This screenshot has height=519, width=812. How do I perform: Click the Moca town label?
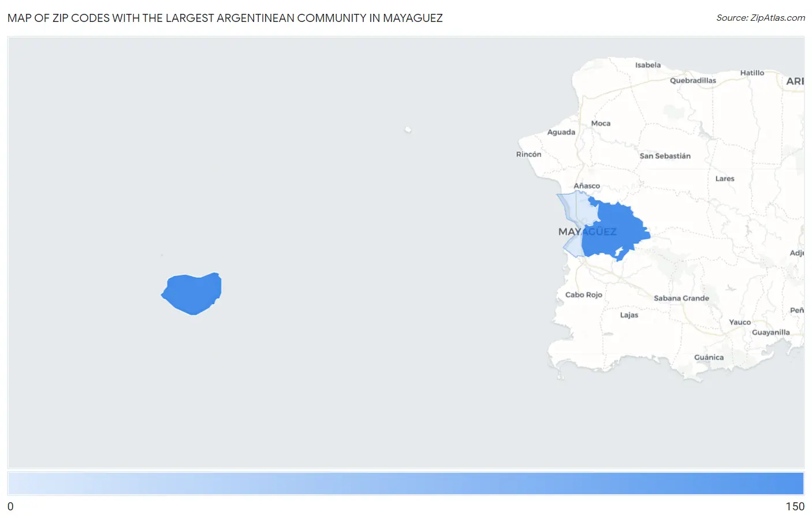coord(601,124)
